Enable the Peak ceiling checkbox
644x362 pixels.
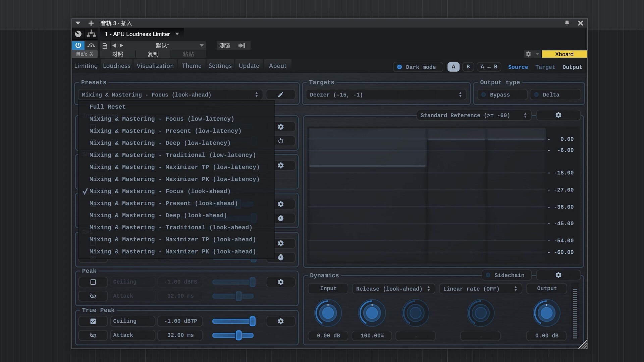click(93, 282)
